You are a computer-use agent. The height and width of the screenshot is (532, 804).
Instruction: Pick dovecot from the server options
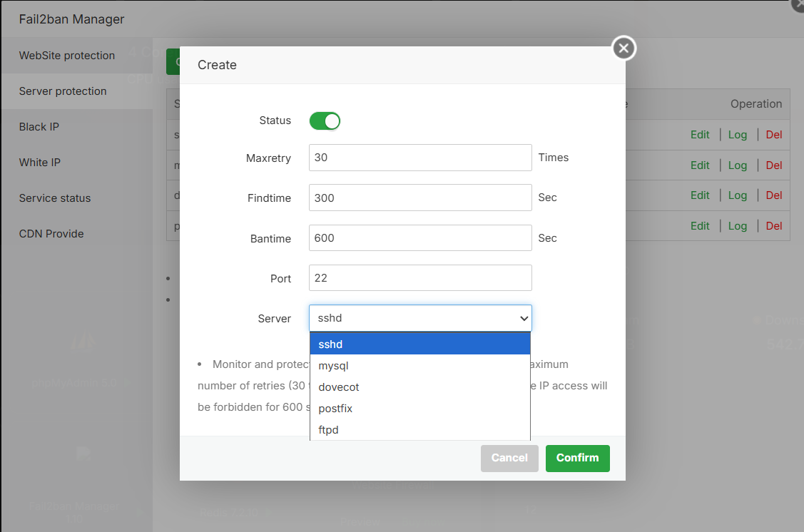coord(420,387)
